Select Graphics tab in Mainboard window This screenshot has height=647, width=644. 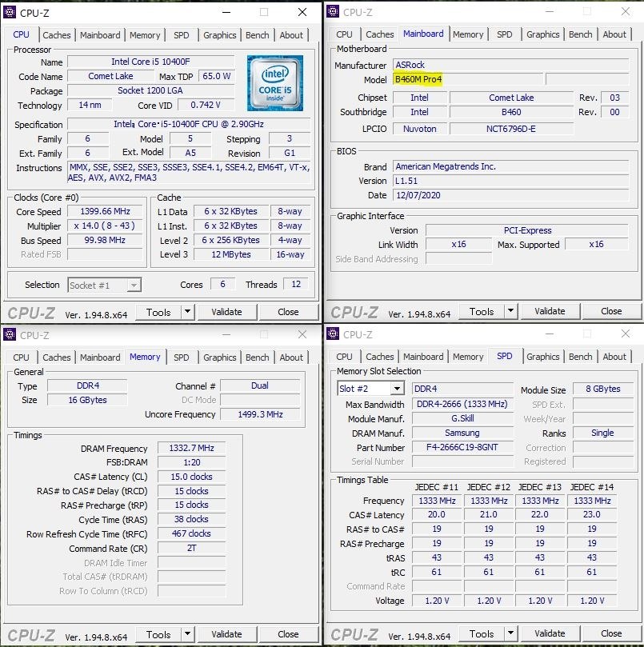click(543, 34)
